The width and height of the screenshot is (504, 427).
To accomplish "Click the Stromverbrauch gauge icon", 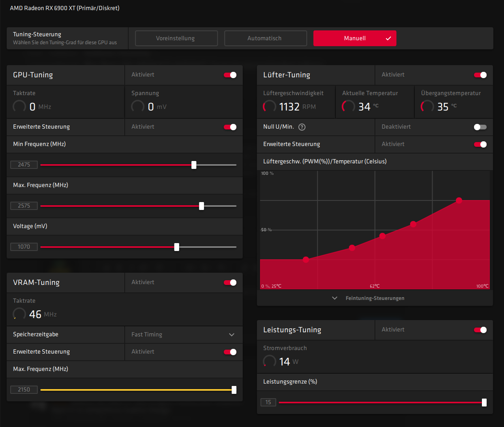I will point(270,361).
